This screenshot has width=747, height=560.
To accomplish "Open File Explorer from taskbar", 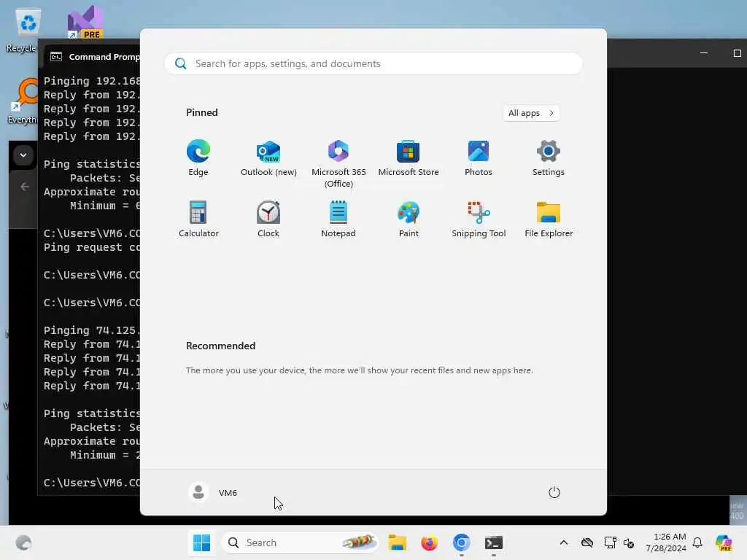I will click(397, 542).
